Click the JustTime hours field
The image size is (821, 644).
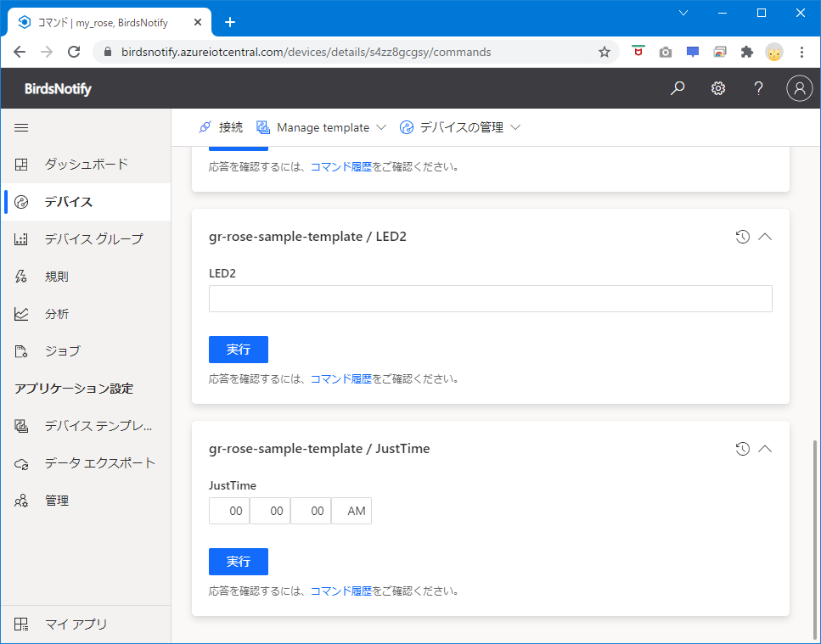tap(230, 511)
